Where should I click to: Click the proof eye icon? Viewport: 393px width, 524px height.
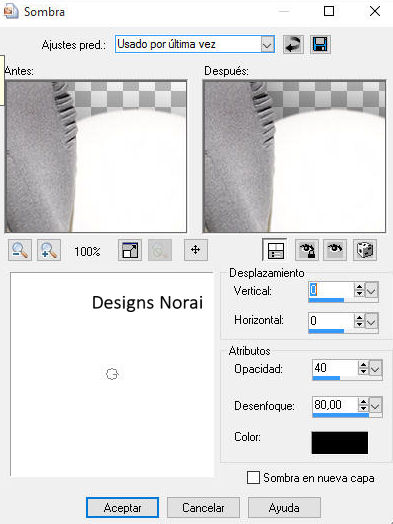coord(335,250)
